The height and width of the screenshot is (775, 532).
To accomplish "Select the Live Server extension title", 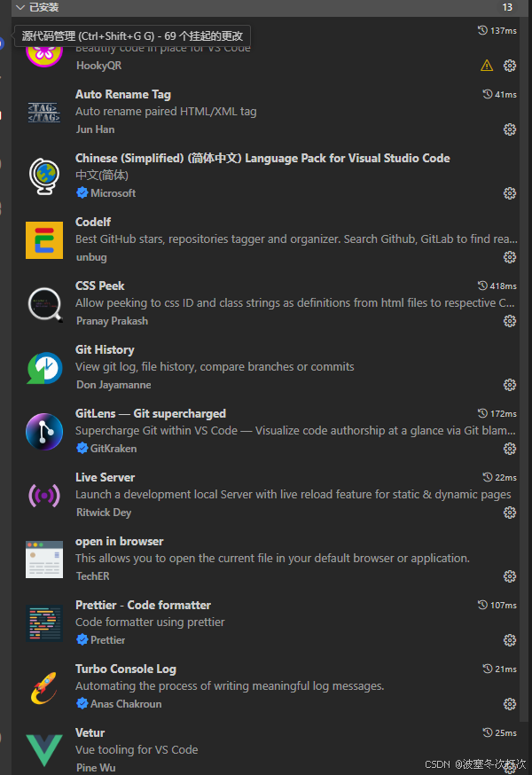I will 105,477.
